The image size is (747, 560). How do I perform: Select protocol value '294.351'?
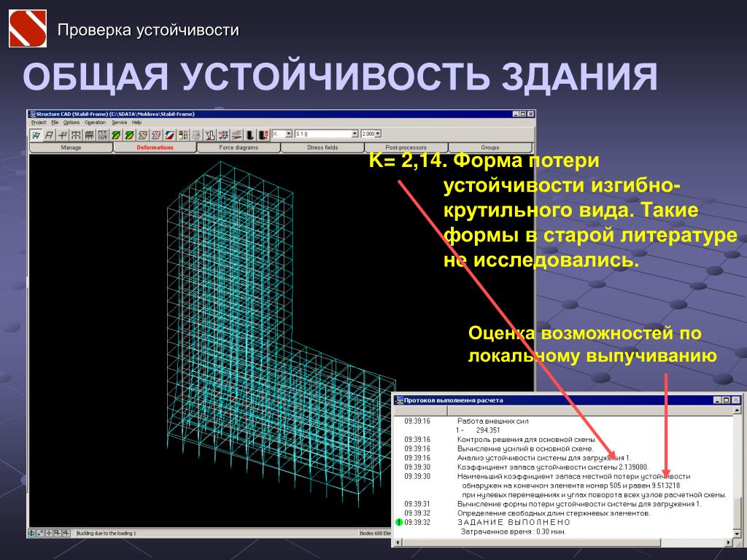pos(488,430)
